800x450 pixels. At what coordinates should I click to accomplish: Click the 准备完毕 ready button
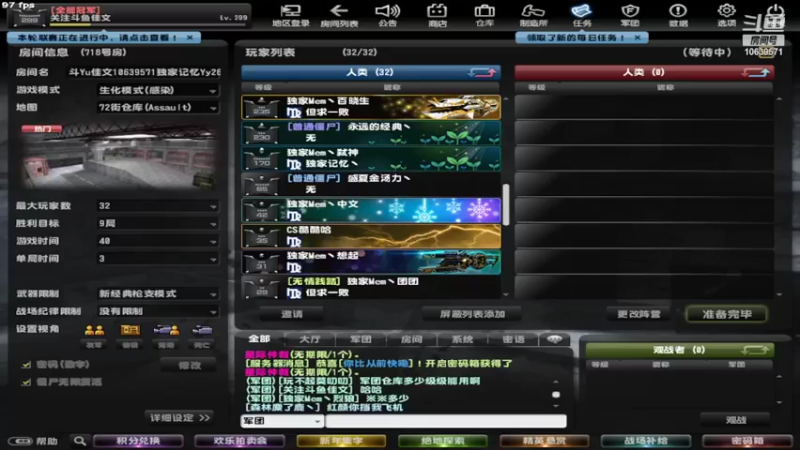727,314
